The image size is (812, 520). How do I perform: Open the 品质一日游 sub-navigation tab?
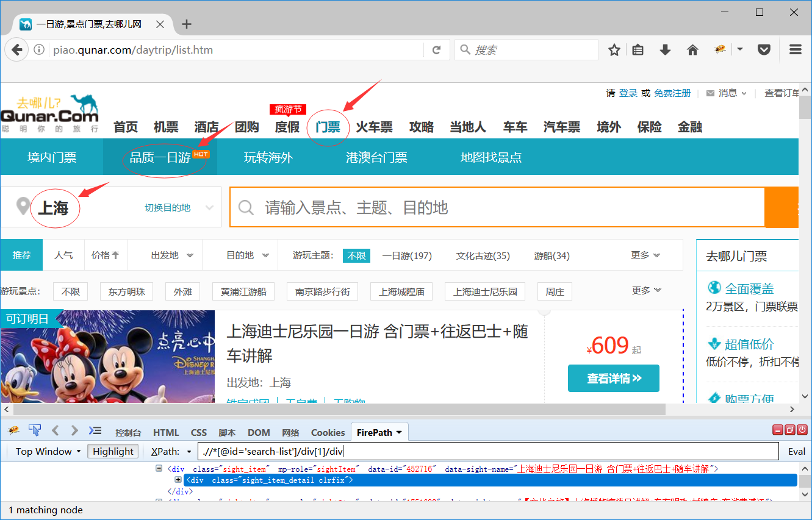pos(160,157)
